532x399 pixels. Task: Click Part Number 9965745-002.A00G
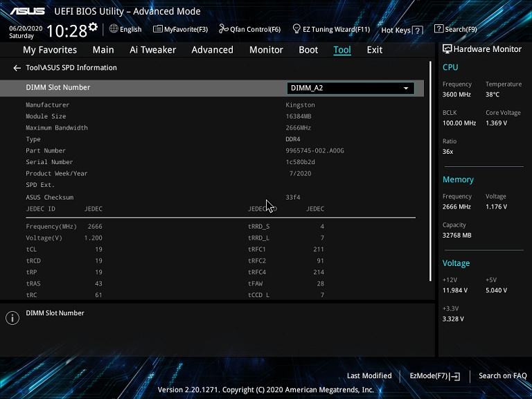315,150
